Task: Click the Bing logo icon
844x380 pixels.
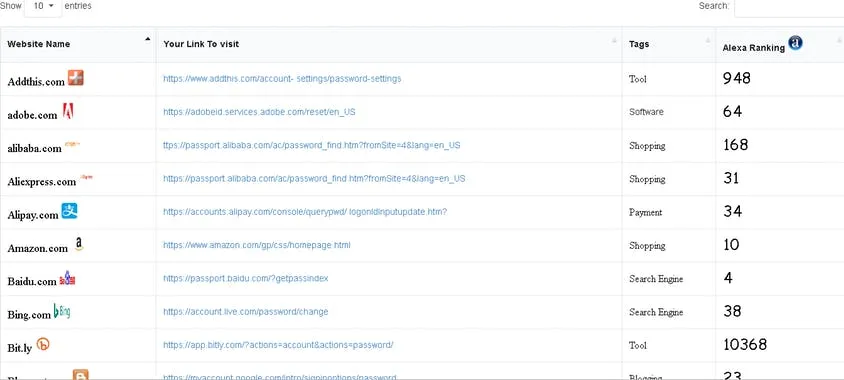Action: pyautogui.click(x=62, y=311)
